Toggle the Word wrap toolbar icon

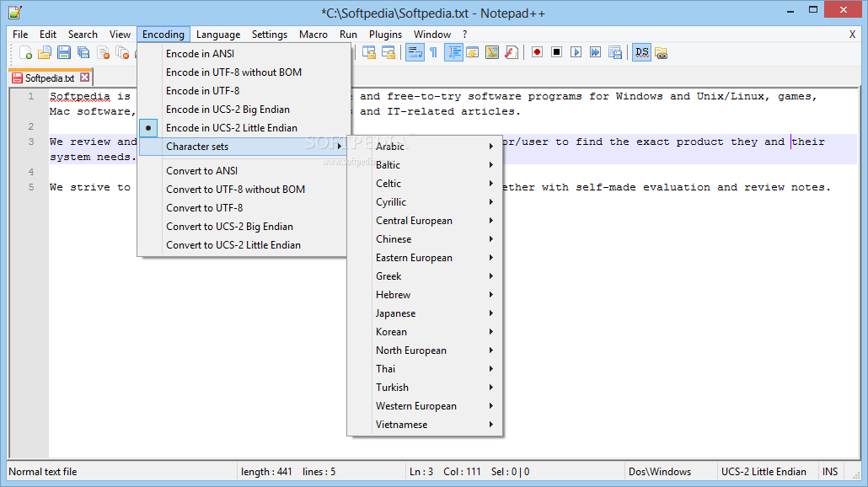click(x=415, y=52)
